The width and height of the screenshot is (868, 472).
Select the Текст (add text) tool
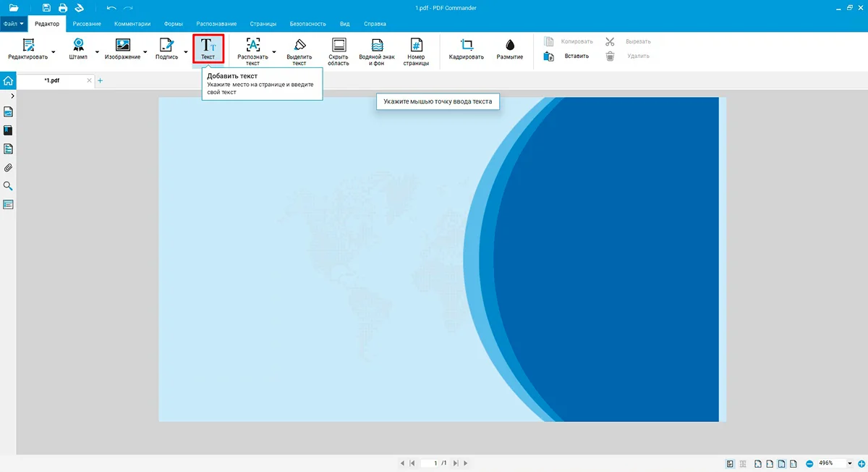tap(208, 48)
